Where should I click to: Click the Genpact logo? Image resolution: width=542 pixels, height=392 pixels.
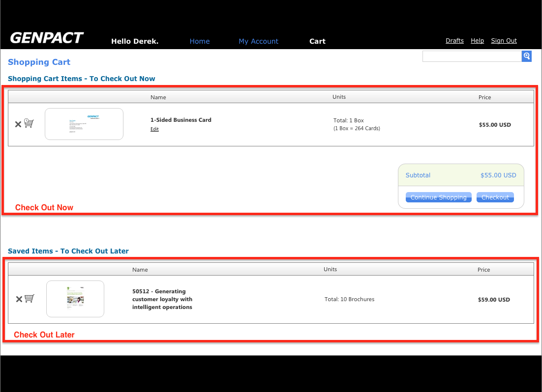coord(47,38)
